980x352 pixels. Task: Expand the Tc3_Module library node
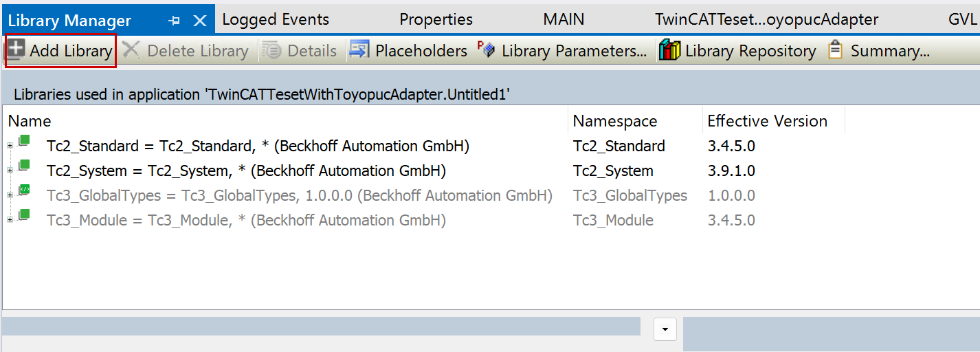pos(10,220)
